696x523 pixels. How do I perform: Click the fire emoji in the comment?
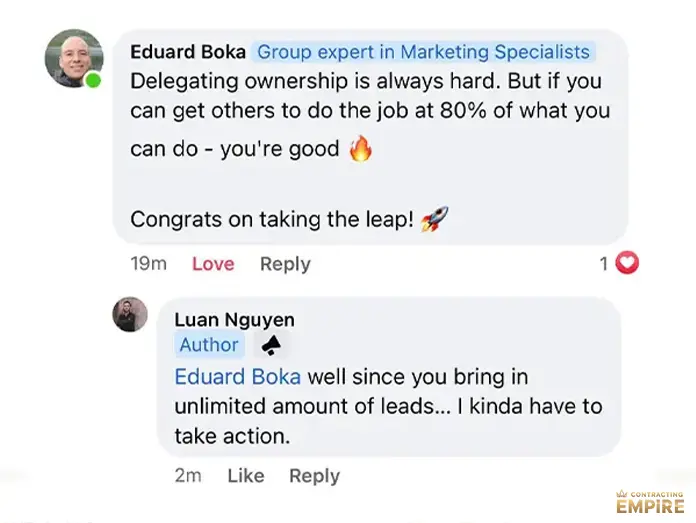click(361, 150)
